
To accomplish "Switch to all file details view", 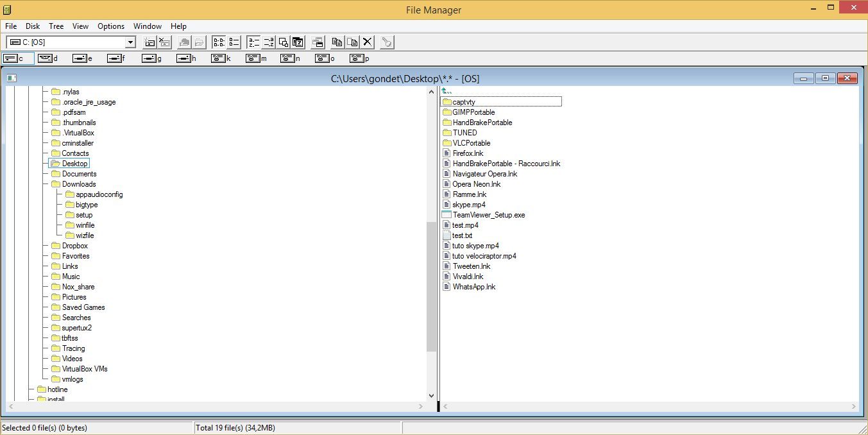I will point(234,42).
